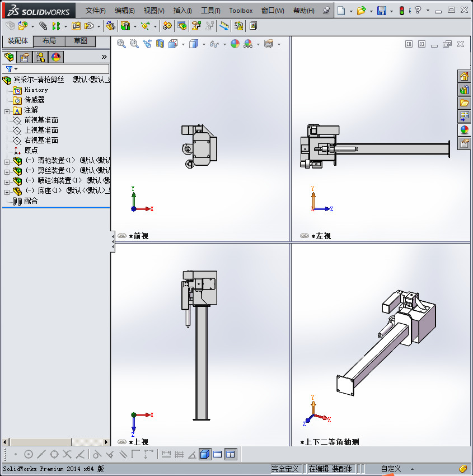Open the View Orientation dropdown arrow
This screenshot has height=476, width=473.
[183, 45]
